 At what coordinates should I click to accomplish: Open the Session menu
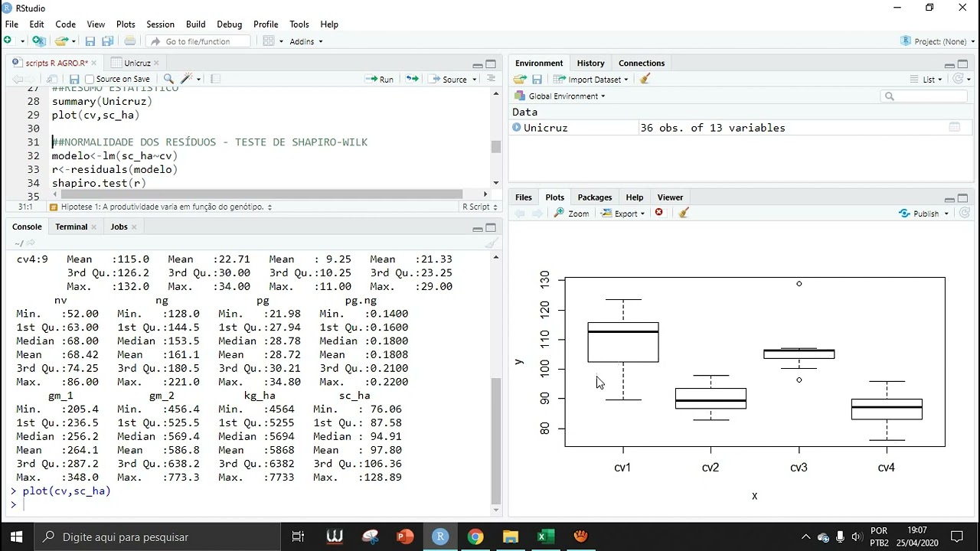click(160, 24)
